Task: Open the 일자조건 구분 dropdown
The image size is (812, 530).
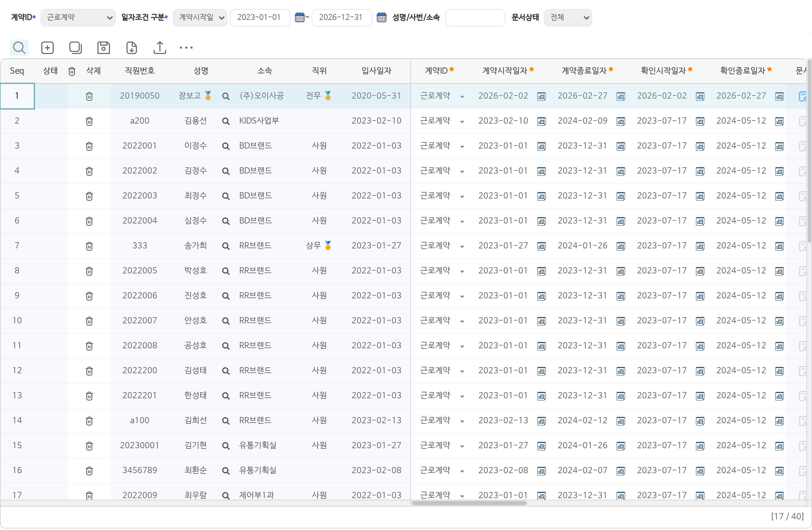Action: pos(200,17)
